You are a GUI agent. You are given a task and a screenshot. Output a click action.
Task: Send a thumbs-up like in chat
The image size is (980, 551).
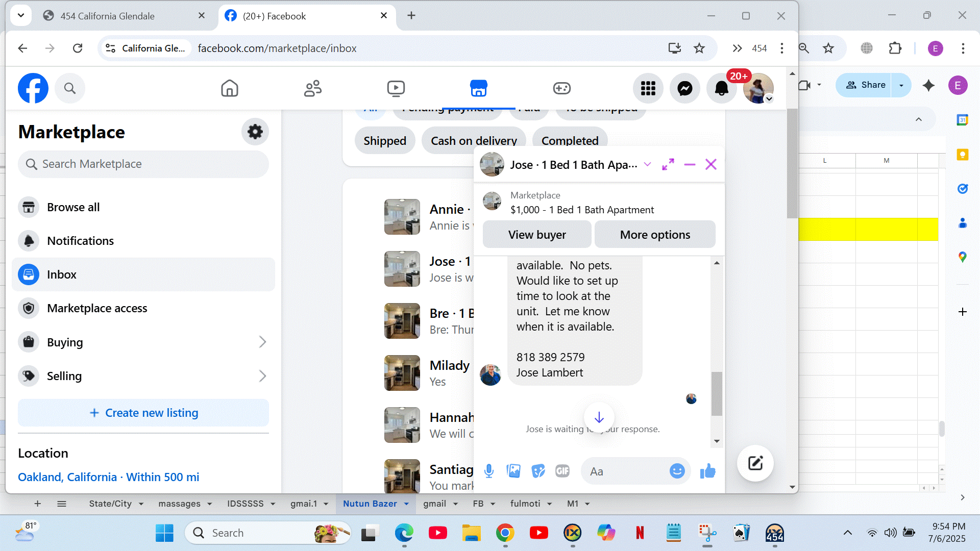707,471
